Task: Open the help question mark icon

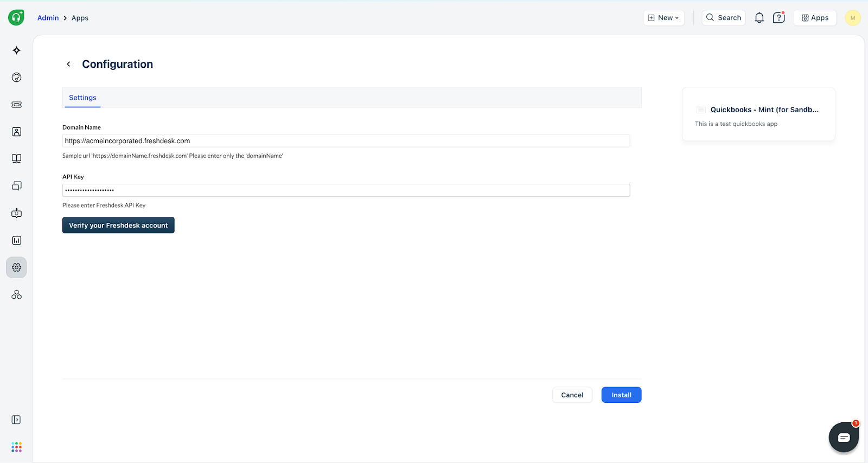Action: pyautogui.click(x=779, y=17)
